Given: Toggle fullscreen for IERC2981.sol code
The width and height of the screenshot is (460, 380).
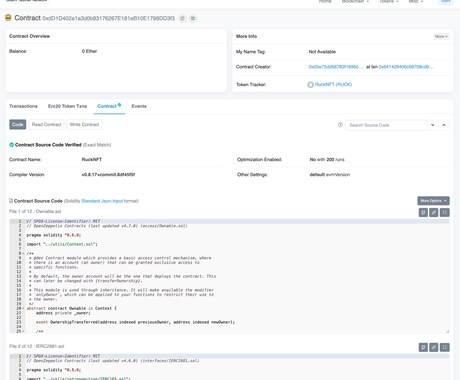Looking at the screenshot, I should [x=445, y=347].
